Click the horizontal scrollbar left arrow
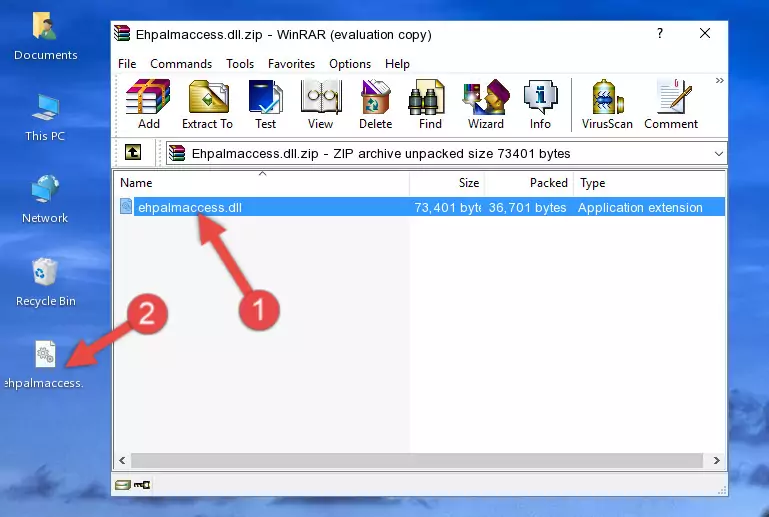The width and height of the screenshot is (769, 517). (x=123, y=460)
